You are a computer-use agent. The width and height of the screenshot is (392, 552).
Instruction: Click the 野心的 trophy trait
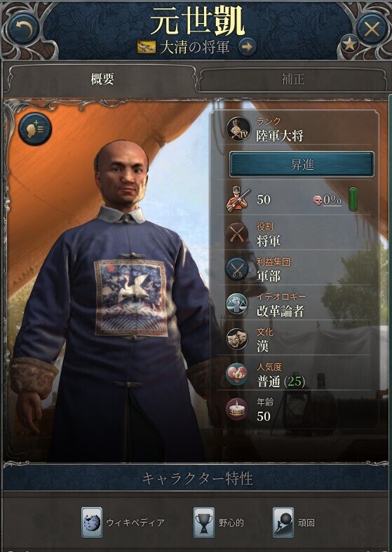[x=219, y=523]
